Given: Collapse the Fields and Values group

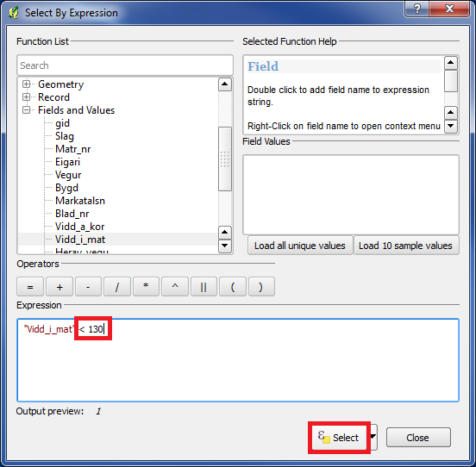Looking at the screenshot, I should [x=27, y=110].
